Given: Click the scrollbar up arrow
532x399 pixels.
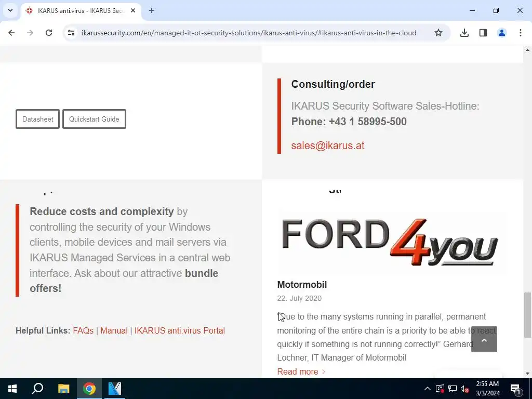Looking at the screenshot, I should 527,50.
